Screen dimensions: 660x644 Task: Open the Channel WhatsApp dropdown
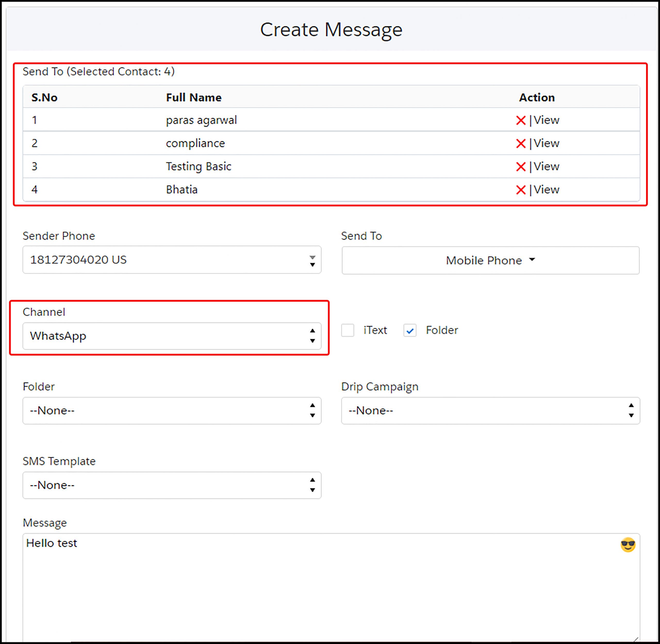pos(172,336)
